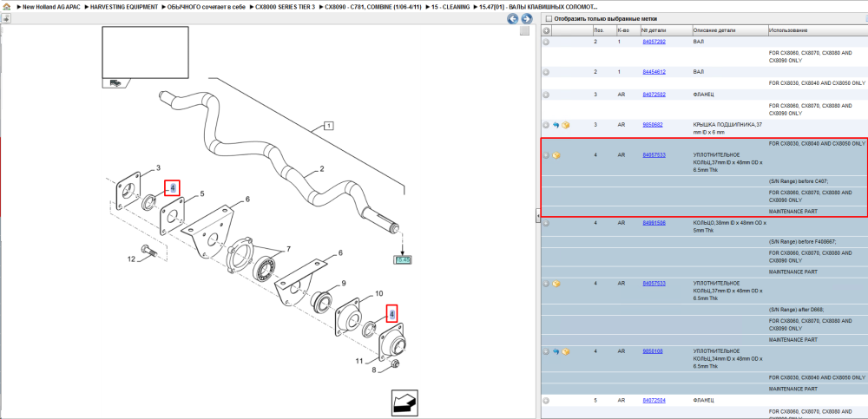Click the blue replacement arrow for part 9858108
The width and height of the screenshot is (868, 419).
[x=556, y=351]
